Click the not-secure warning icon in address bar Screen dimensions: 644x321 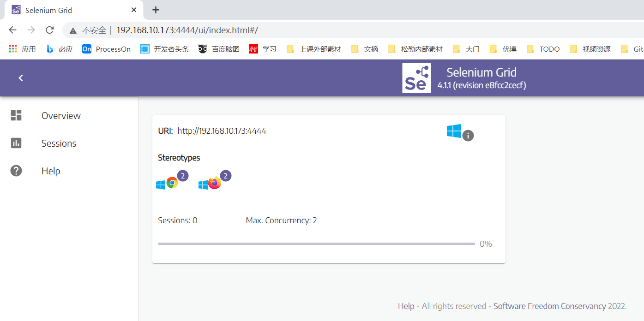tap(73, 30)
